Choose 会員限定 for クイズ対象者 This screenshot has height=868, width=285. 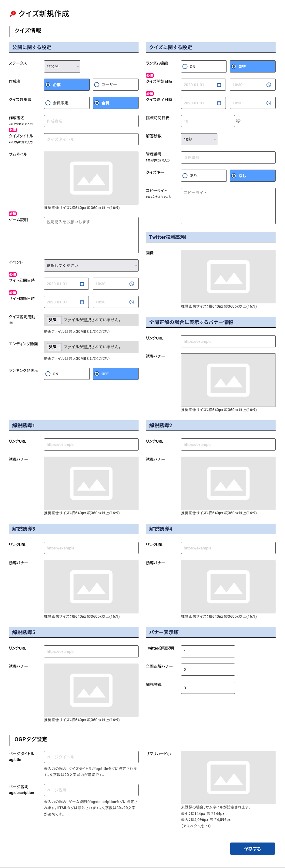(66, 103)
